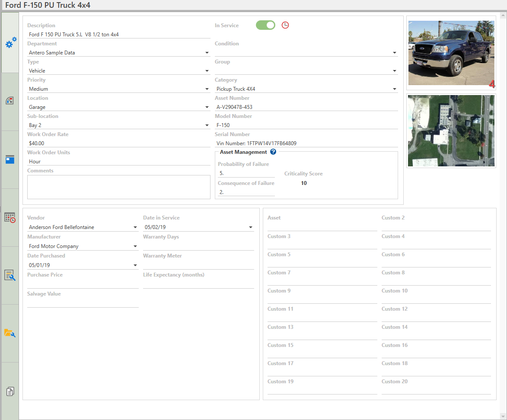Click the truck photo thumbnail
Screen dimensions: 507x420
451,53
